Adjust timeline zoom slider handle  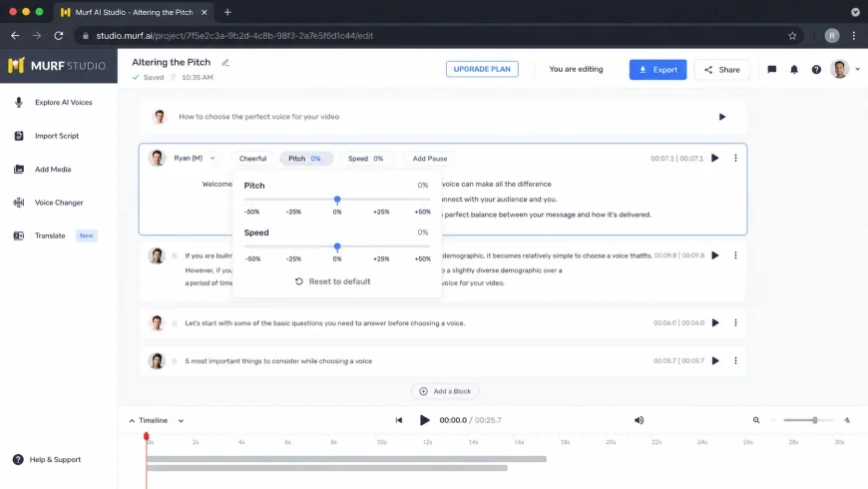coord(815,420)
